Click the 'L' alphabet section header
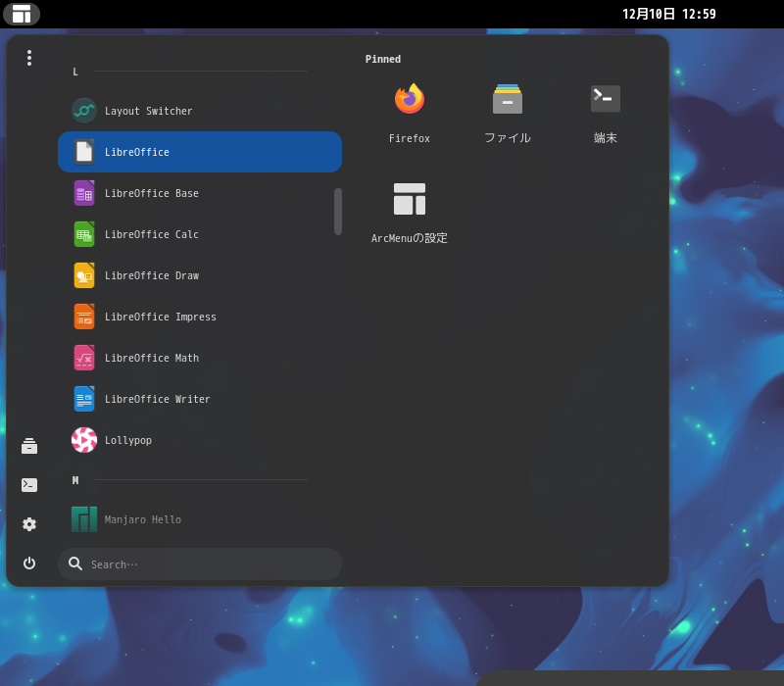 click(x=75, y=72)
